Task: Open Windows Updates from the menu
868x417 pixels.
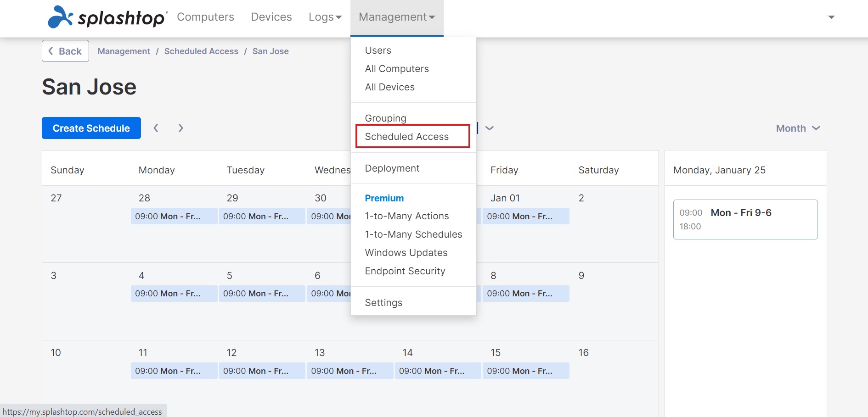Action: pyautogui.click(x=406, y=253)
